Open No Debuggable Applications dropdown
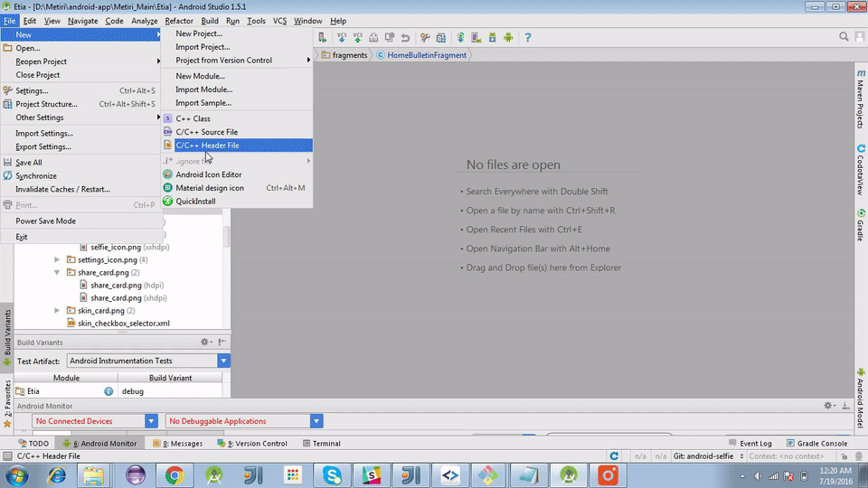 (x=316, y=421)
